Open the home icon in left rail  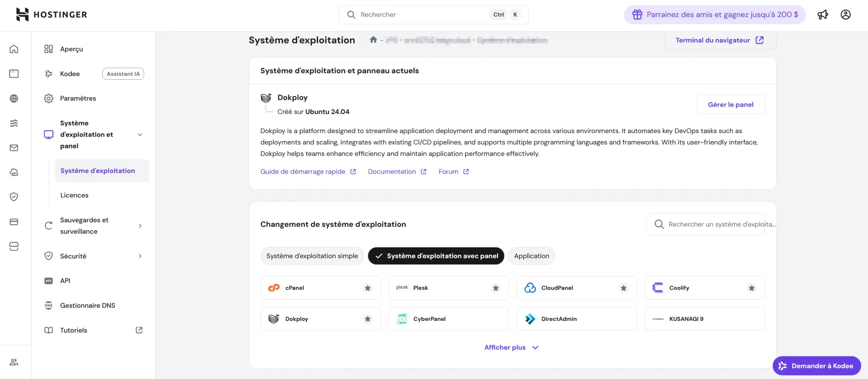(14, 49)
